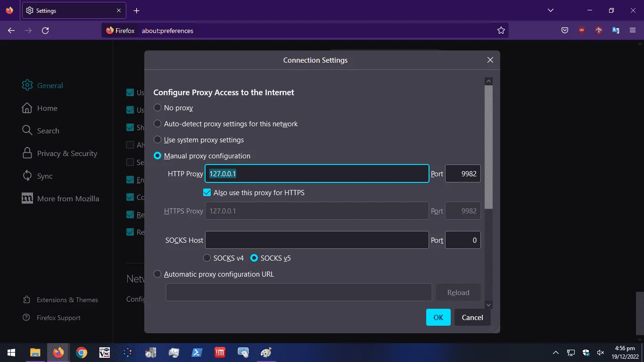
Task: Open File Explorer from taskbar
Action: pos(35,353)
